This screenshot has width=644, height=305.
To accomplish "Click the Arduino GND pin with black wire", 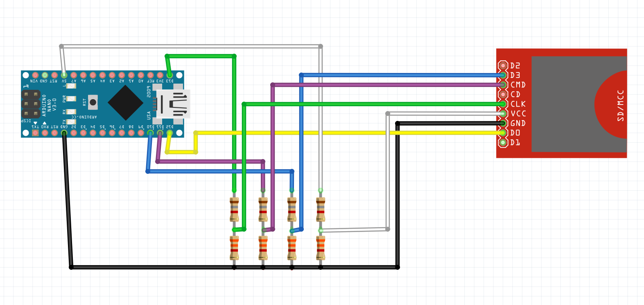I will [x=64, y=133].
